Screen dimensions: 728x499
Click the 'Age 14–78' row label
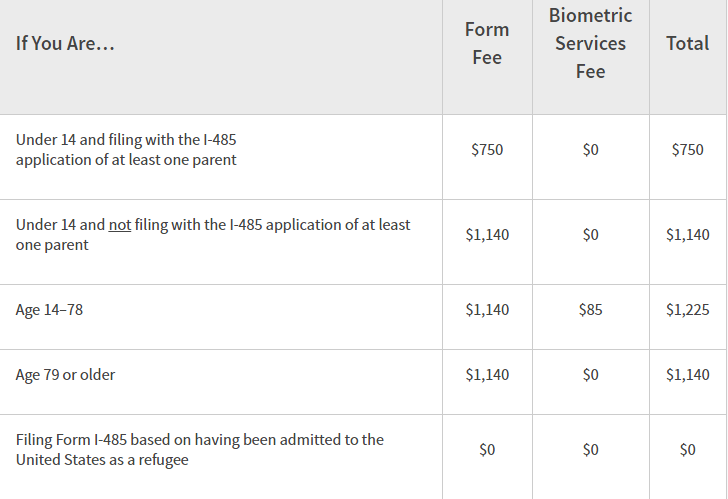(49, 310)
